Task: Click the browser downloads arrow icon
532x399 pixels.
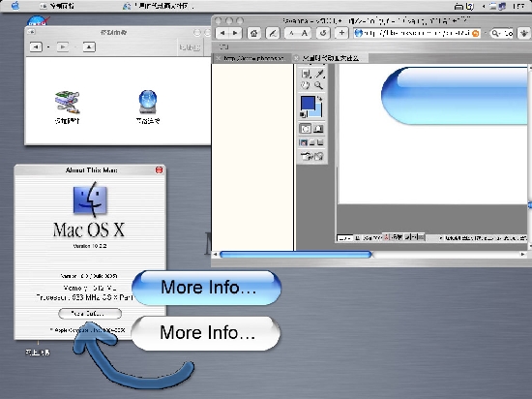Action: pos(524,33)
